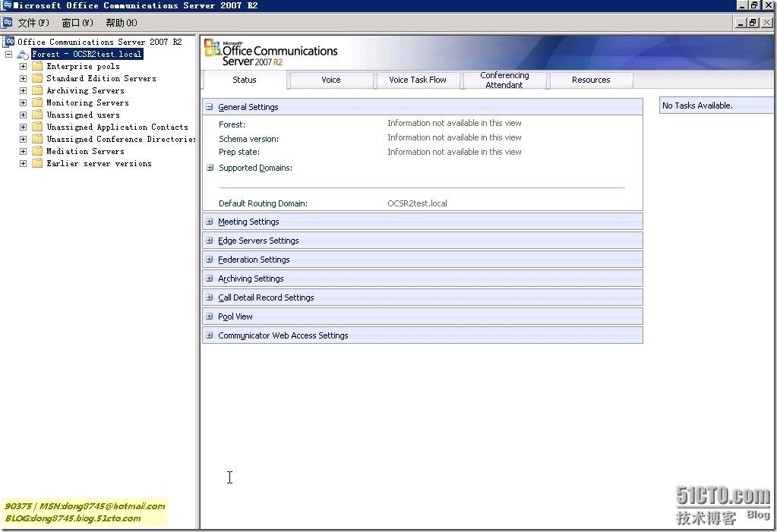Minimize the inner MMC child window
Image resolution: width=777 pixels, height=532 pixels.
(x=741, y=22)
